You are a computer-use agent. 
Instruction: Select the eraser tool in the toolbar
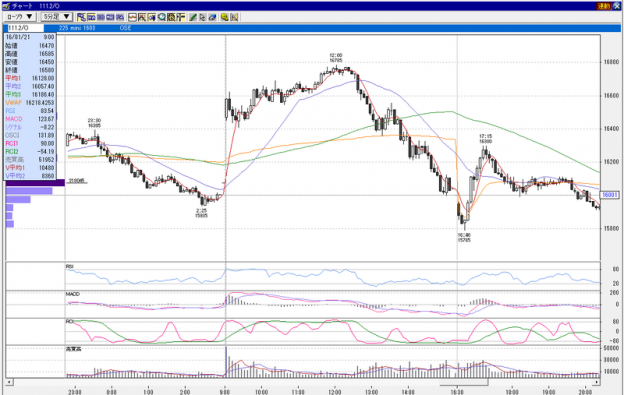213,17
